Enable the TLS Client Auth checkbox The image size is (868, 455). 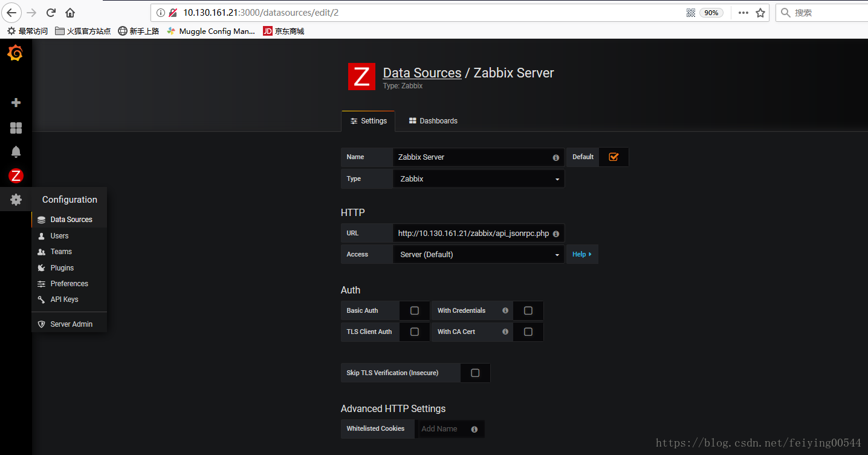pyautogui.click(x=415, y=332)
